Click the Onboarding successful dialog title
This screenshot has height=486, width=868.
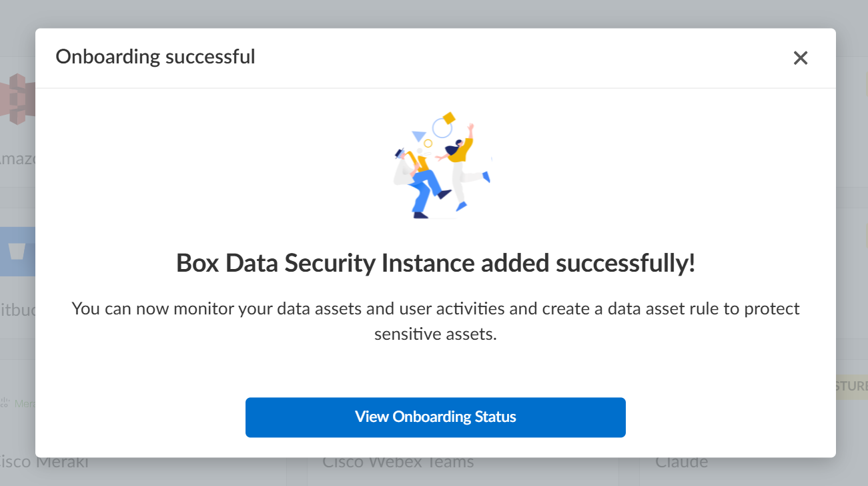click(x=155, y=57)
